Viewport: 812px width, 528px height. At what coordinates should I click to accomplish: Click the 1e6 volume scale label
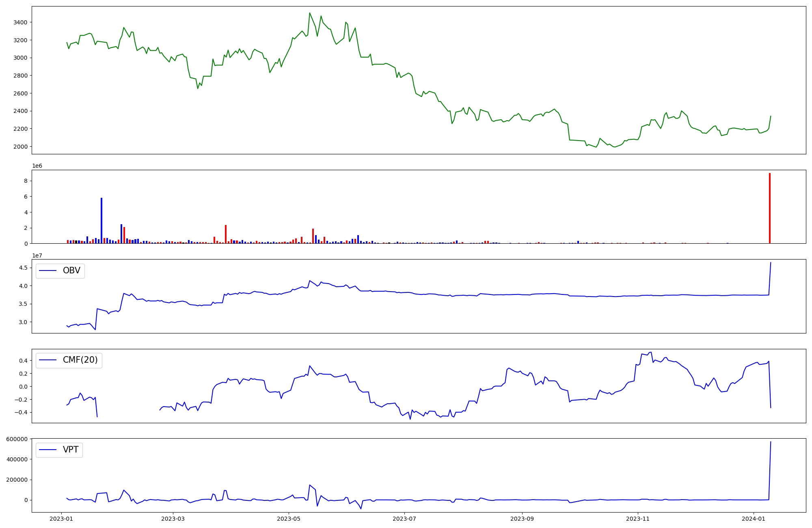point(37,166)
